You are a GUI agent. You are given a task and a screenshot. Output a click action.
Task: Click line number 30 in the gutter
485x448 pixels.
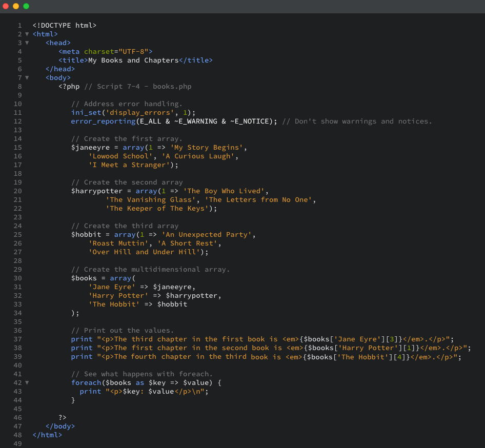click(x=17, y=278)
